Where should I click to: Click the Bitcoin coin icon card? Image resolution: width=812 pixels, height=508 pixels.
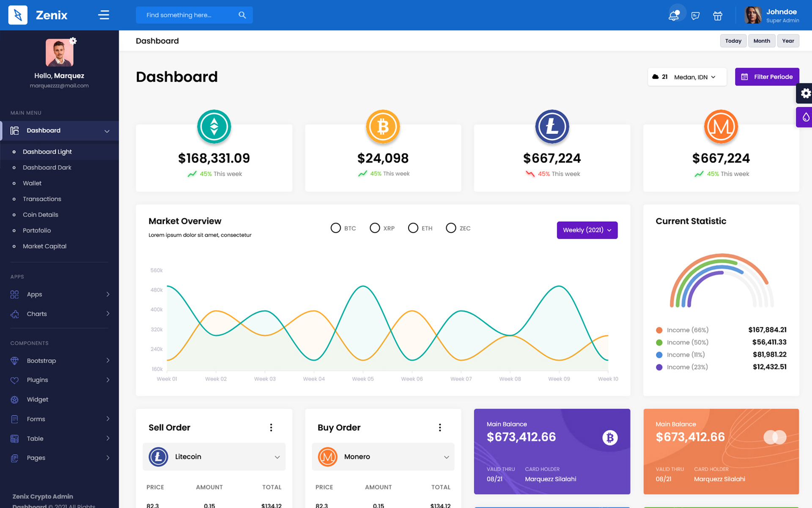pos(383,127)
